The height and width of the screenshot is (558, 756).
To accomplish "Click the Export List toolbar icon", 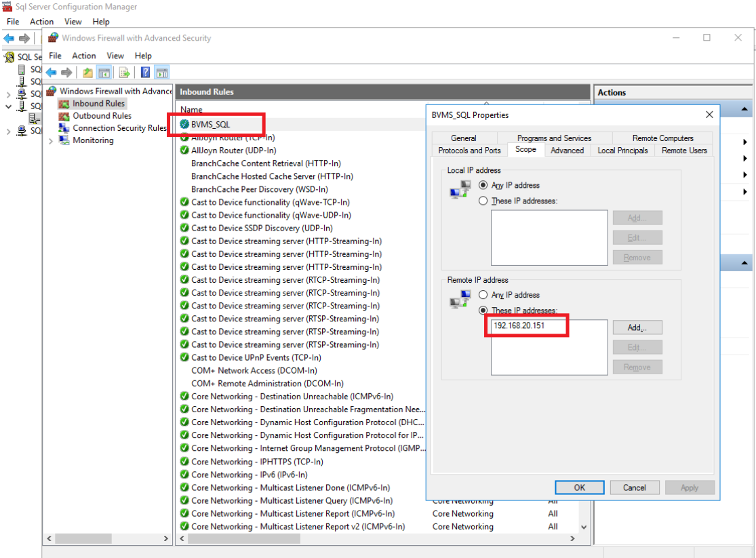I will tap(124, 73).
